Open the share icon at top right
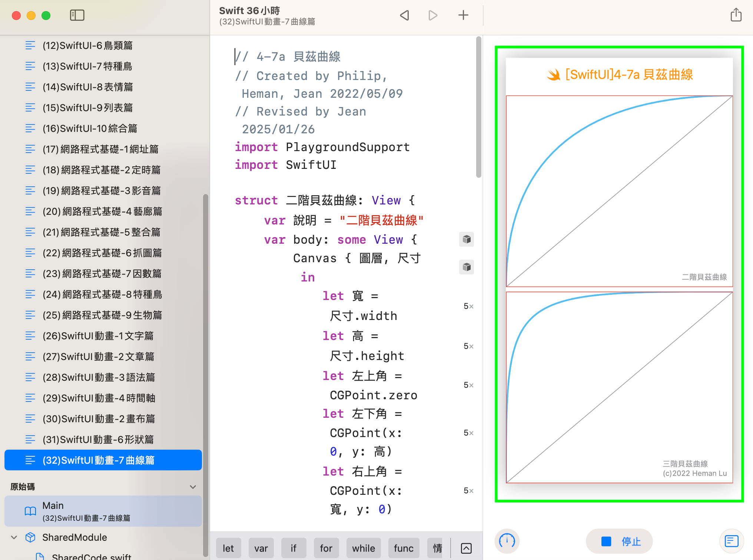 pos(736,15)
